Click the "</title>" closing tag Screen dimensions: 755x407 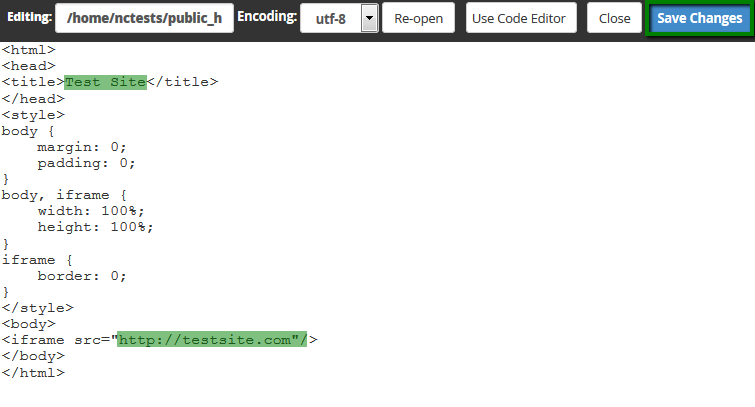coord(182,82)
